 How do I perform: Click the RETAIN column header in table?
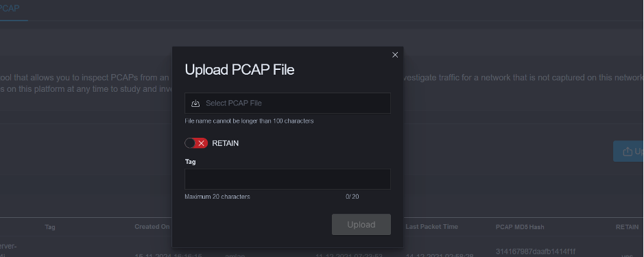(x=627, y=227)
